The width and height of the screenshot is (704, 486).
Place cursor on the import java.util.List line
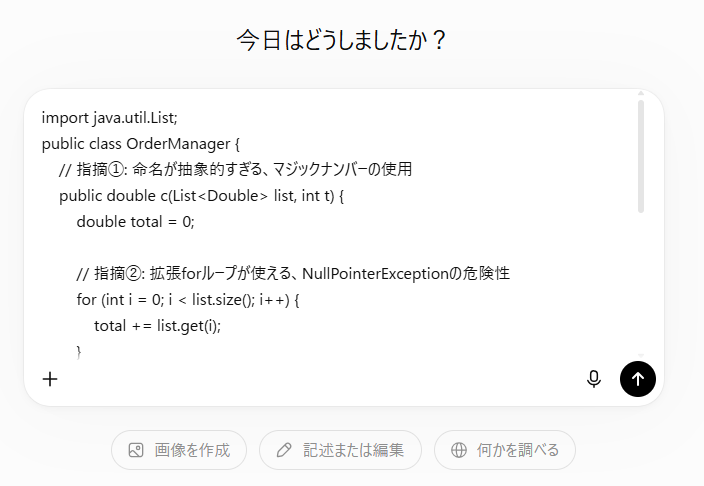pos(110,118)
